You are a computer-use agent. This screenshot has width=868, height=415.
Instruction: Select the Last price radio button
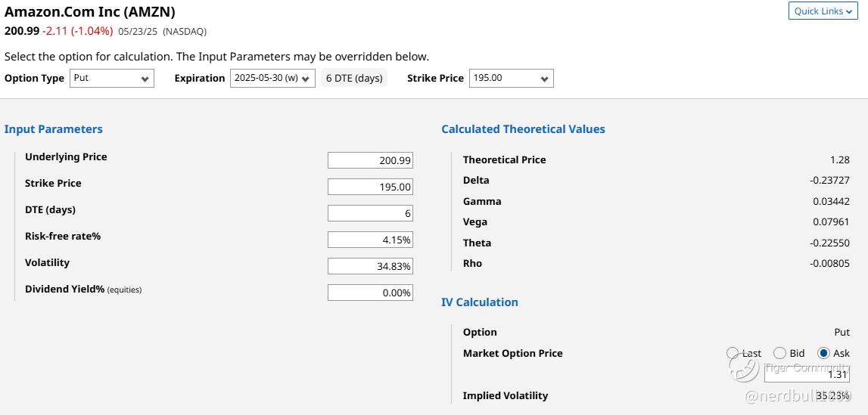tap(733, 353)
